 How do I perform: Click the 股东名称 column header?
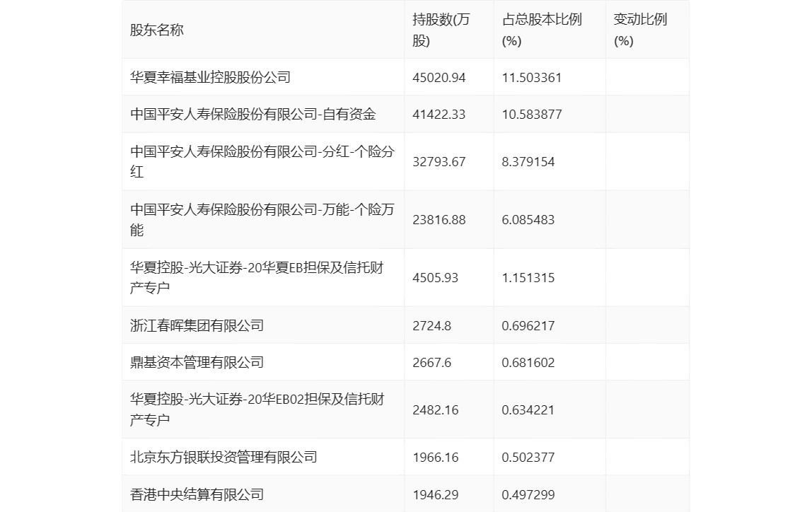[x=157, y=30]
